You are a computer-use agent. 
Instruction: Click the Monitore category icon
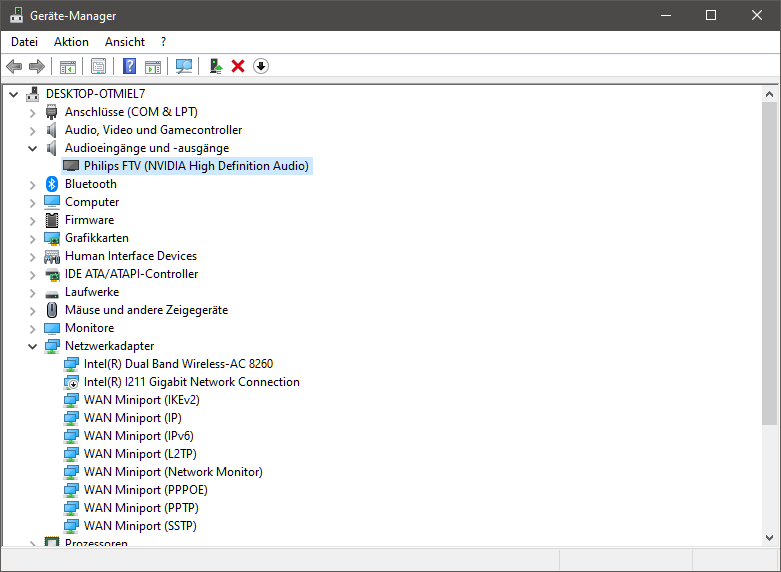click(x=52, y=328)
